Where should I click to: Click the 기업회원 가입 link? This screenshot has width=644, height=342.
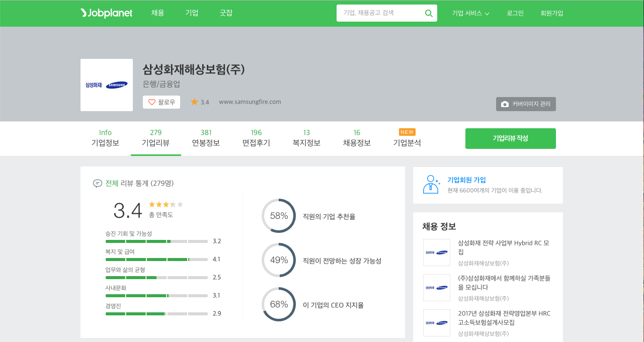pyautogui.click(x=466, y=180)
